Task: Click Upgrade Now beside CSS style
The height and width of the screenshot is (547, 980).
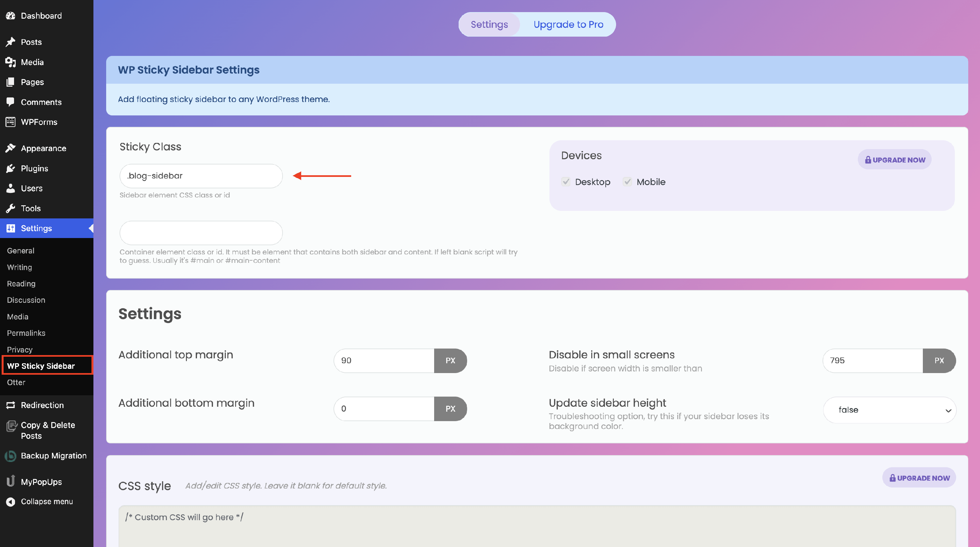Action: pos(919,478)
